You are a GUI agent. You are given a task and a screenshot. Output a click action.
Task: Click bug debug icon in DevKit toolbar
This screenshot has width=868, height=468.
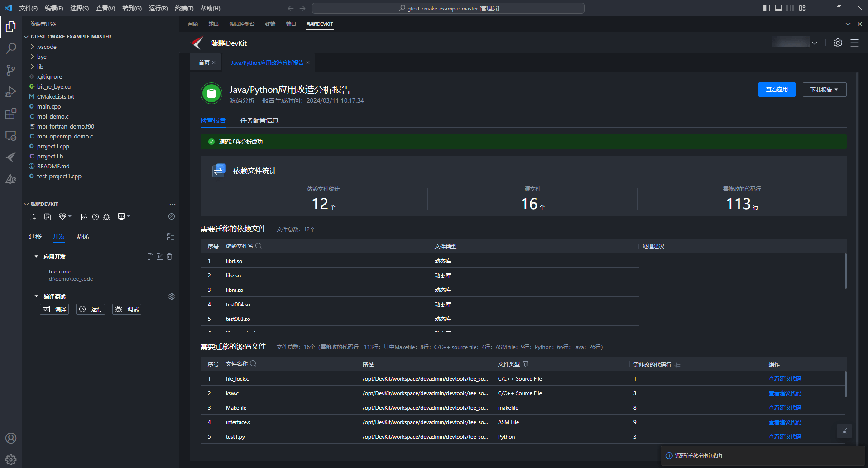106,217
